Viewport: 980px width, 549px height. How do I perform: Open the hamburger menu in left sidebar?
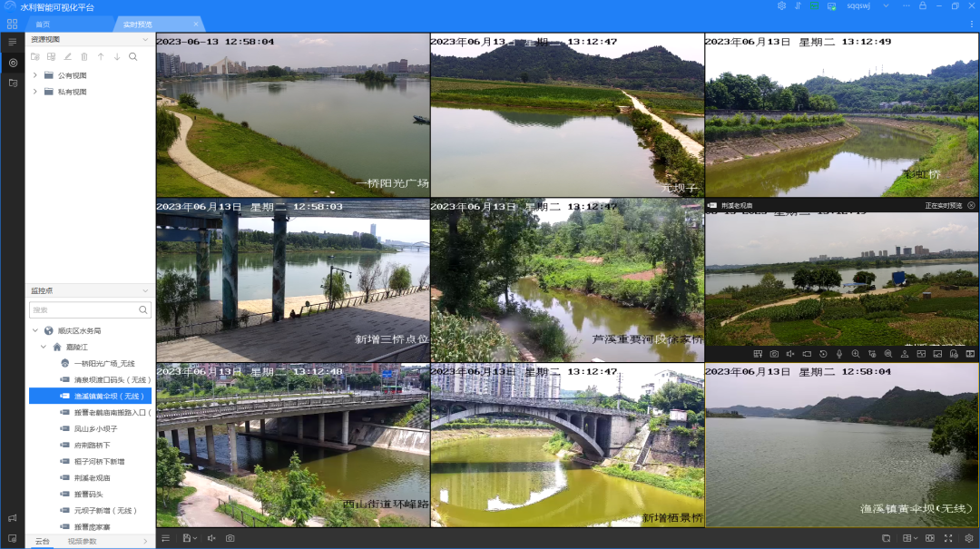coord(13,42)
